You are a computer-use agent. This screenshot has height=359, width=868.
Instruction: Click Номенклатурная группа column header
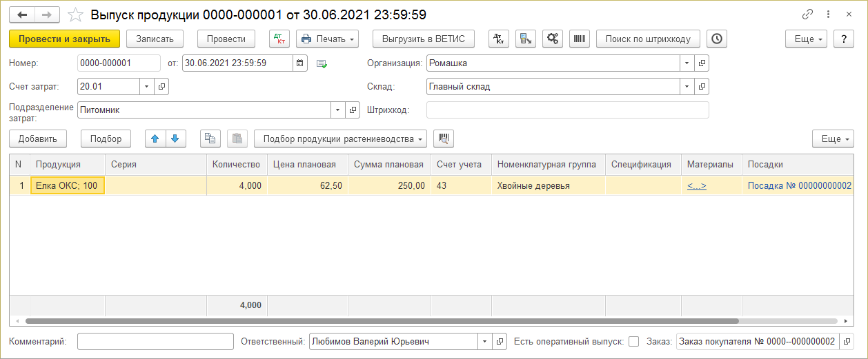549,164
